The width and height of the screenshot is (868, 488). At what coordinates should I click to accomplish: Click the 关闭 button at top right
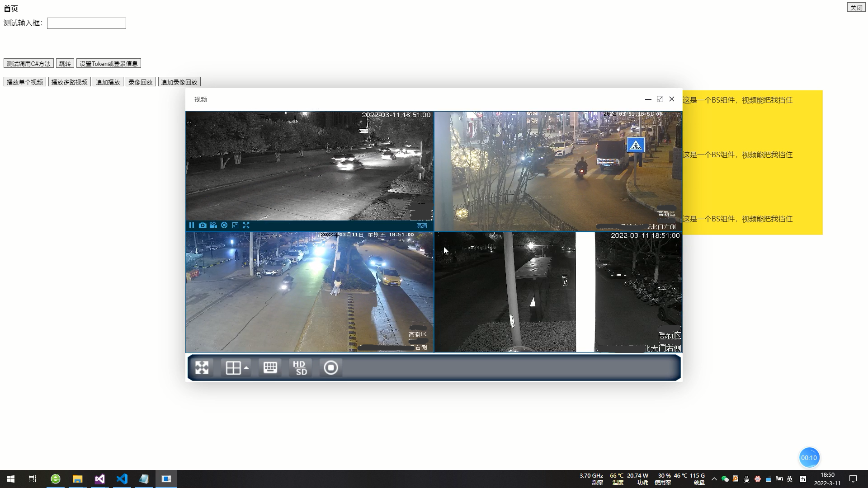pyautogui.click(x=856, y=7)
